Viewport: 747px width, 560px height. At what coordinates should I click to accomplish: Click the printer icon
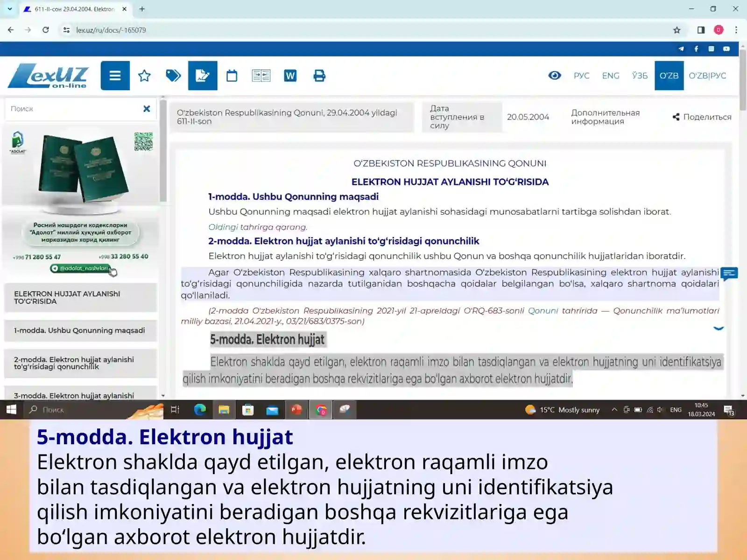pos(319,76)
